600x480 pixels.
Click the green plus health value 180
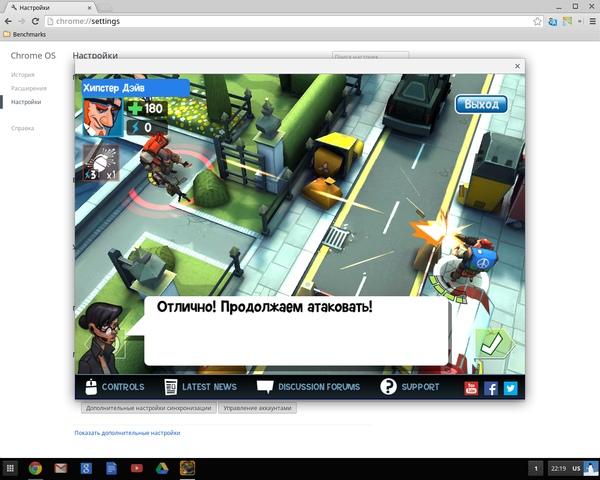click(x=147, y=109)
